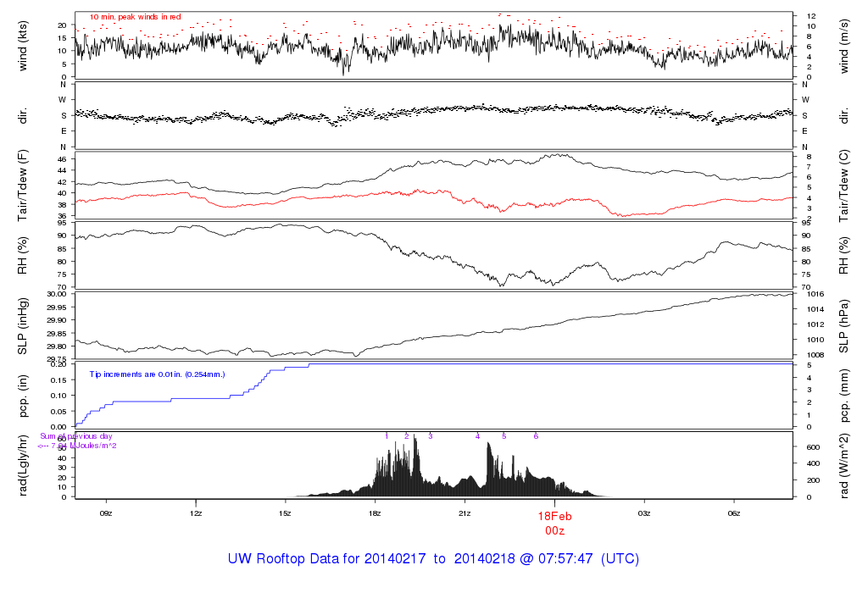Click the 'pcp. (in)' axis label

point(23,396)
